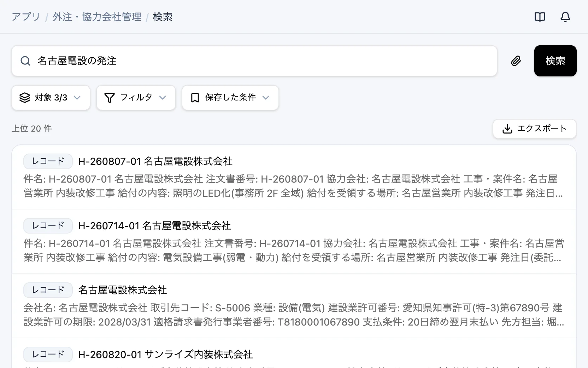The width and height of the screenshot is (588, 368).
Task: Click the bookmark icon on 保存した条件
Action: coord(195,98)
